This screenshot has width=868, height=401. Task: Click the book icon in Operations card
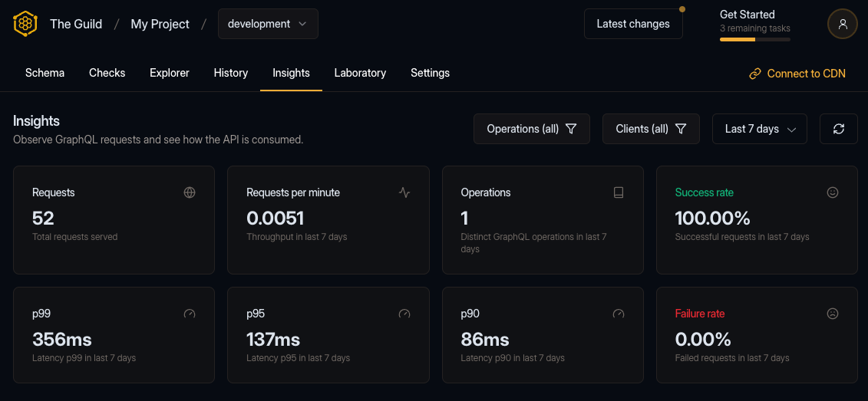(619, 192)
